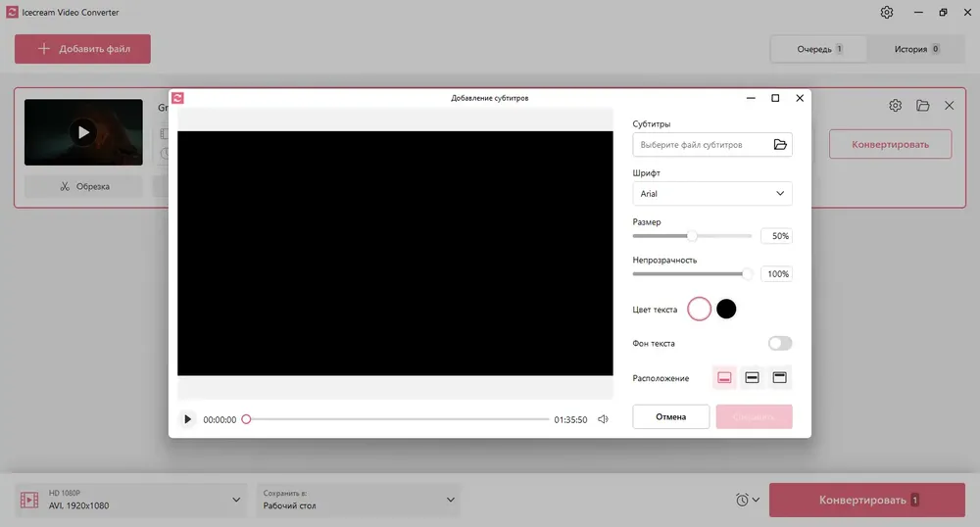Image resolution: width=980 pixels, height=527 pixels.
Task: Open the schedule clock icon
Action: coord(747,500)
